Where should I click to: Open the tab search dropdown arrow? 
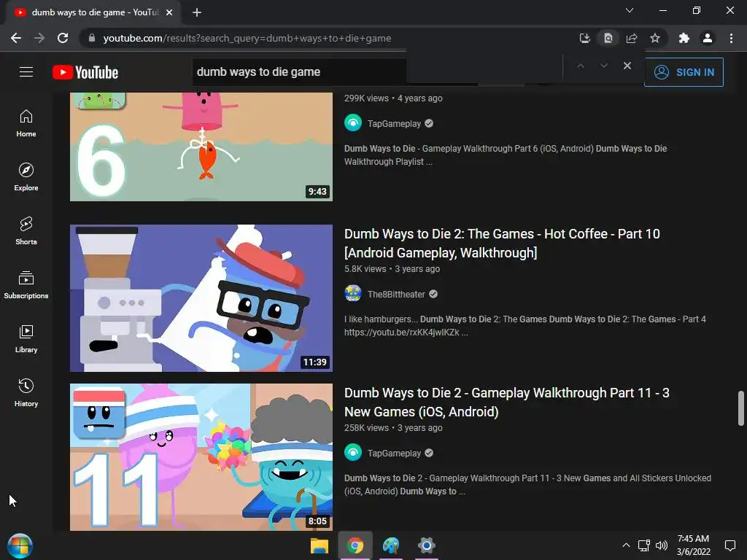[x=630, y=10]
